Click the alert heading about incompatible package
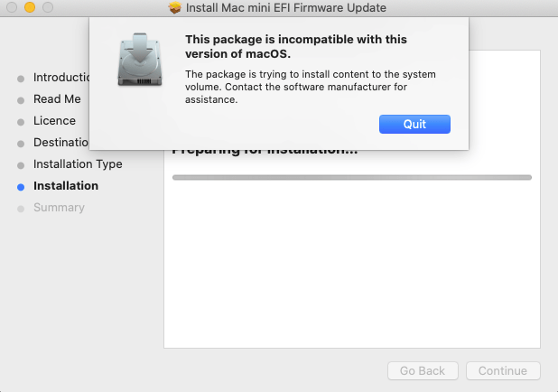This screenshot has height=392, width=558. click(x=296, y=46)
